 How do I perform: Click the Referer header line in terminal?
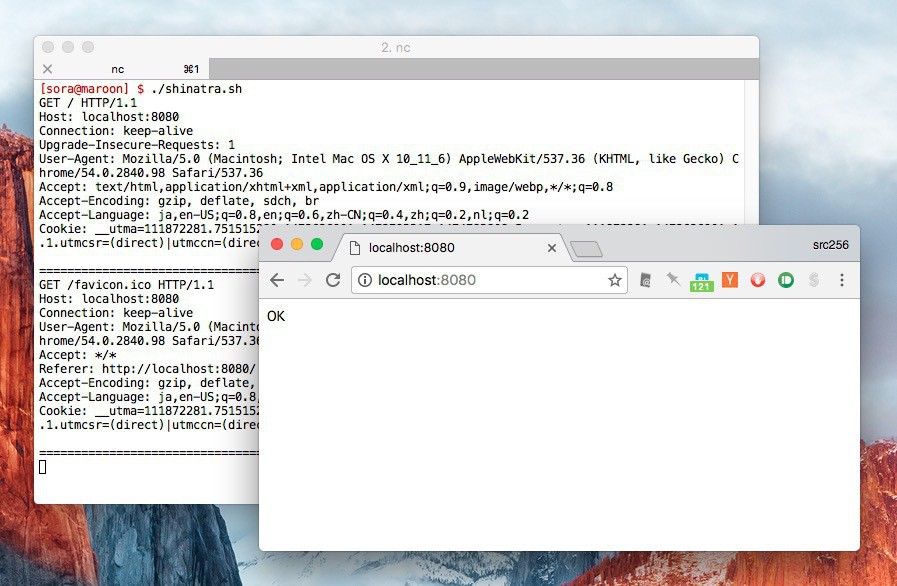click(x=147, y=369)
